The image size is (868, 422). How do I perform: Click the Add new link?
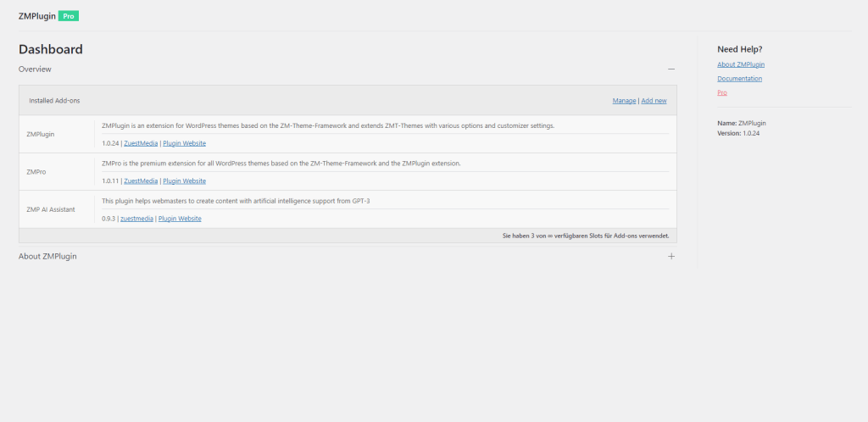point(654,101)
